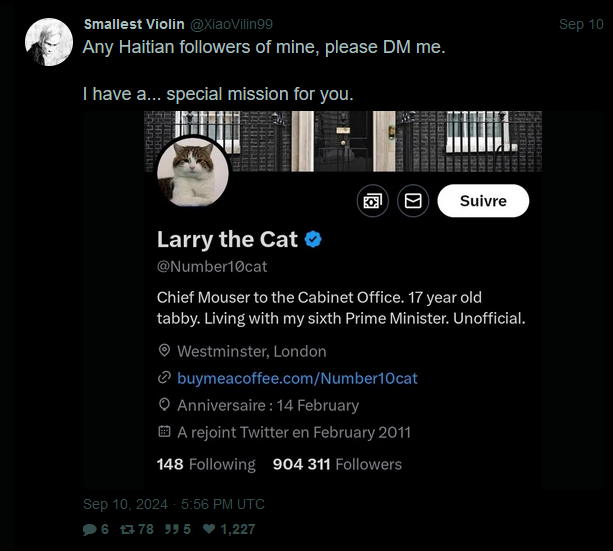This screenshot has width=613, height=551.
Task: Click the retweet arrows icon
Action: (127, 529)
